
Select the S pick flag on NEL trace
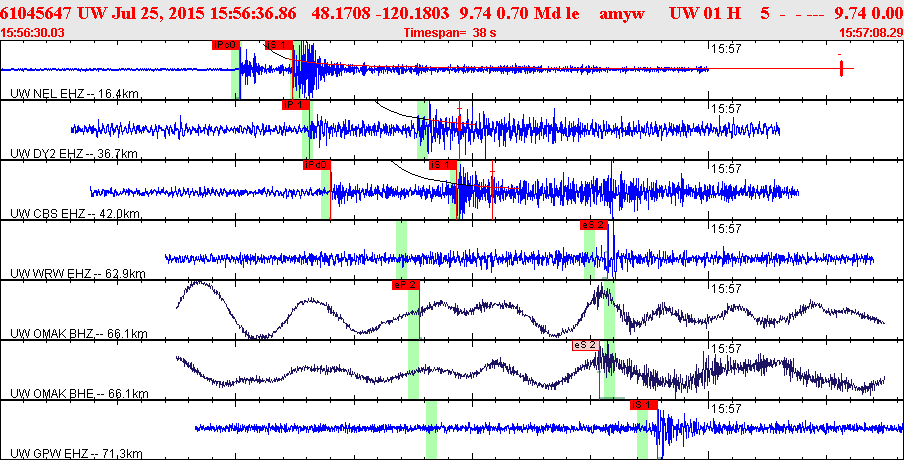coord(278,45)
